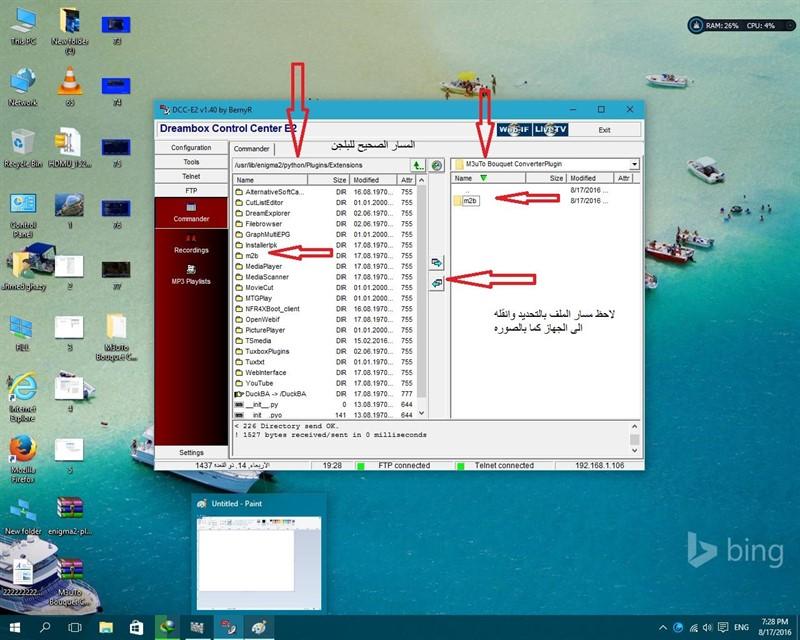This screenshot has width=800, height=640.
Task: Sort remote list by Size column header
Action: [x=328, y=180]
